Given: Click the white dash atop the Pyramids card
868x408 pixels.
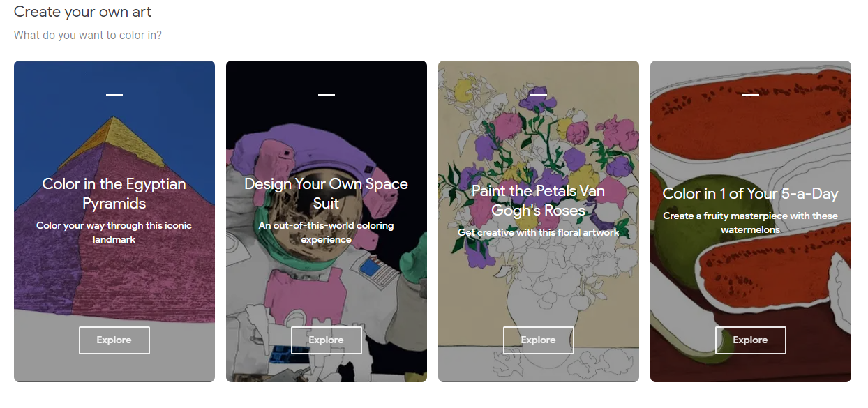Looking at the screenshot, I should coord(114,95).
